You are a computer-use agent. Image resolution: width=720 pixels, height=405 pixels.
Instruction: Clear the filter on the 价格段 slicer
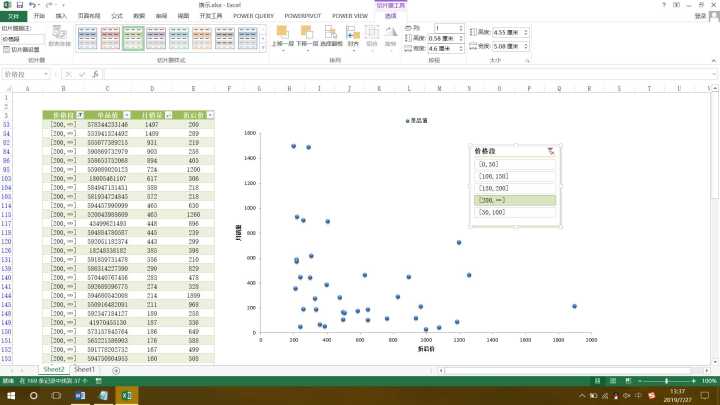click(x=549, y=151)
